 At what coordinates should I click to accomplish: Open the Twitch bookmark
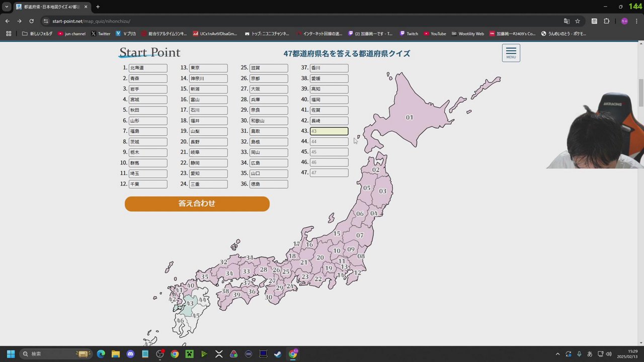click(x=409, y=34)
